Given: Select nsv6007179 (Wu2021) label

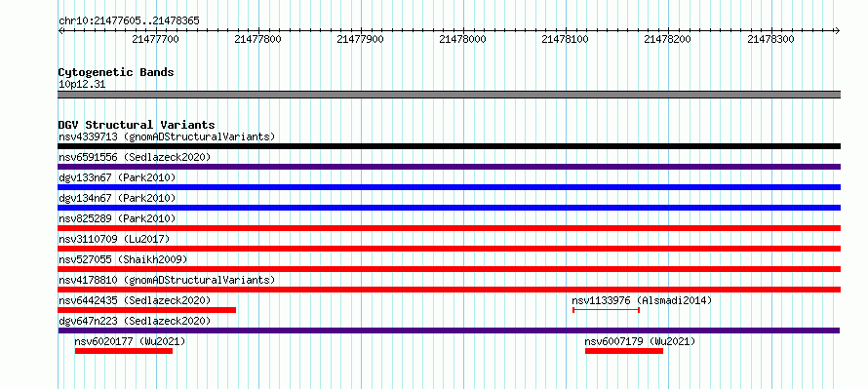Looking at the screenshot, I should [640, 341].
